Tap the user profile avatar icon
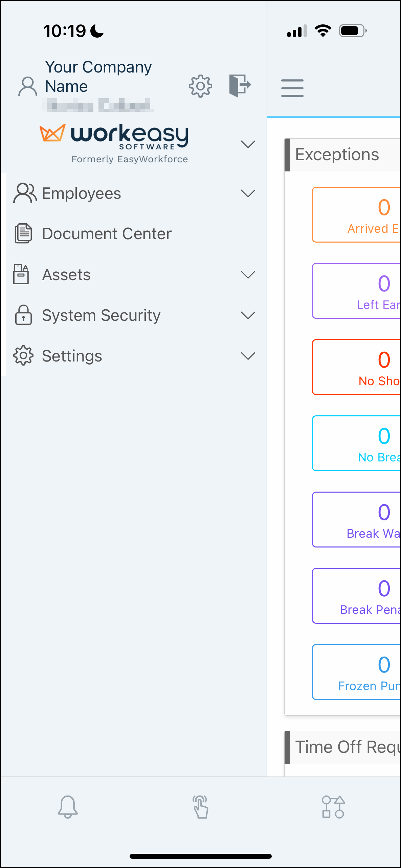 coord(28,86)
